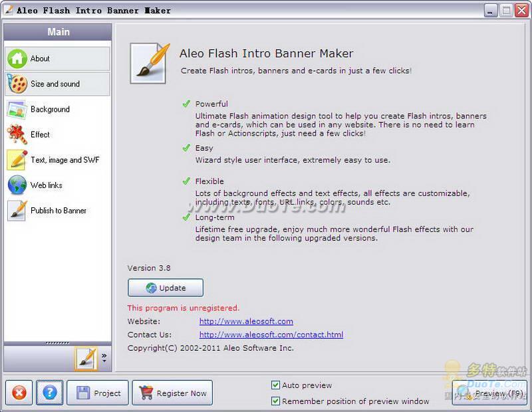This screenshot has width=532, height=412.
Task: Click the 'Long-term' feature heading
Action: (214, 217)
